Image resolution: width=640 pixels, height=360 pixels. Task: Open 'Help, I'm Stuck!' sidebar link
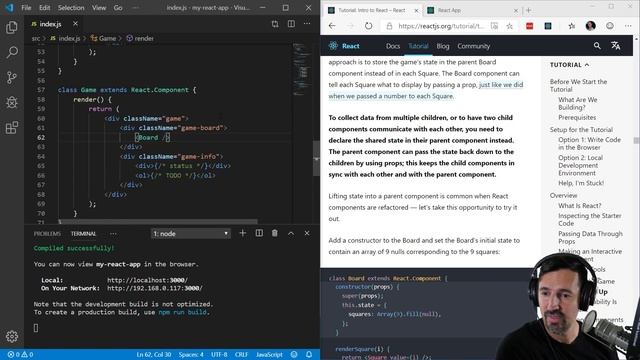pos(581,183)
